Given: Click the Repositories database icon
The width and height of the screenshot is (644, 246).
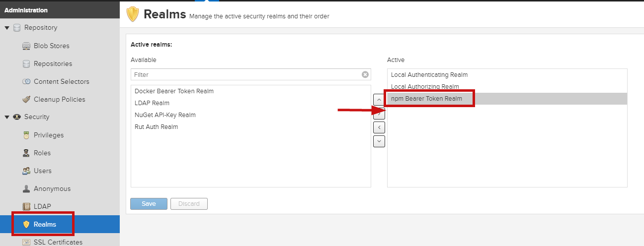Looking at the screenshot, I should point(26,63).
